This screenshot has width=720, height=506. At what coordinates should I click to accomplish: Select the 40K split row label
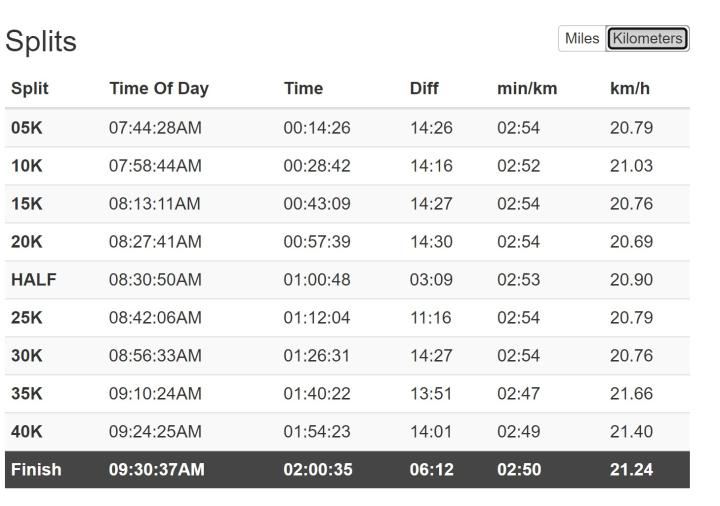click(x=27, y=432)
